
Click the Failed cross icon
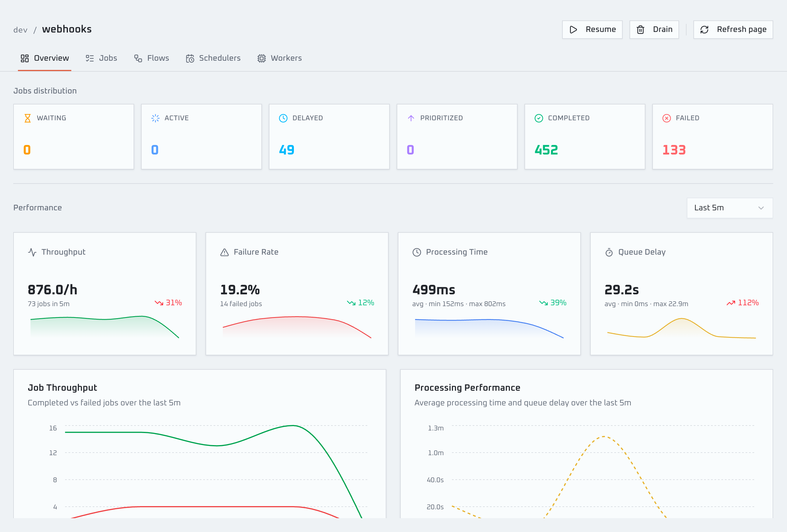click(666, 118)
